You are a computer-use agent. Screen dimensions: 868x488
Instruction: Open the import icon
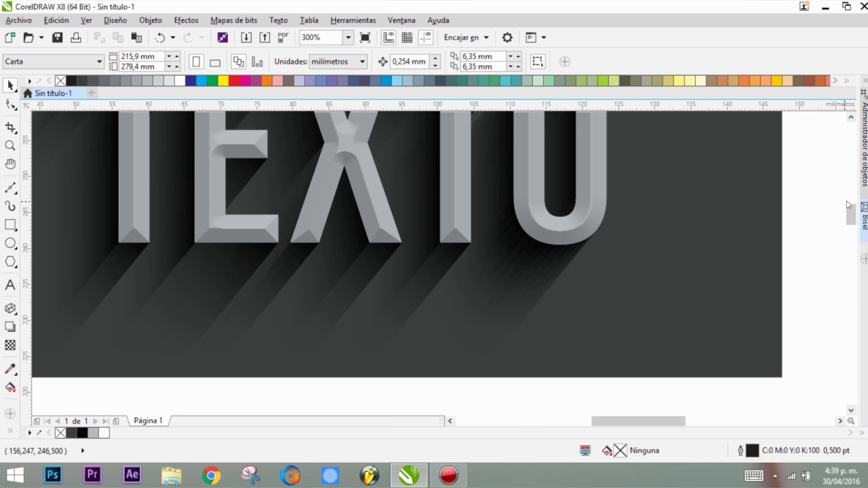(246, 38)
